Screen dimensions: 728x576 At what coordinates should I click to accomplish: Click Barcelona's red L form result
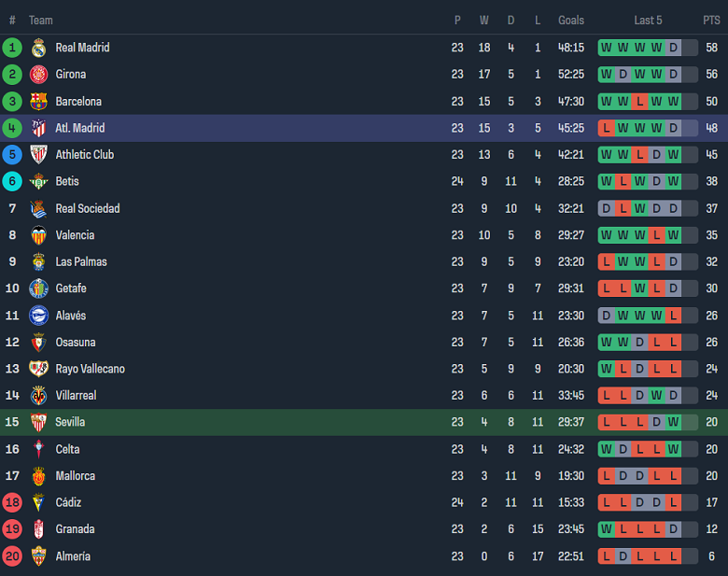click(639, 102)
